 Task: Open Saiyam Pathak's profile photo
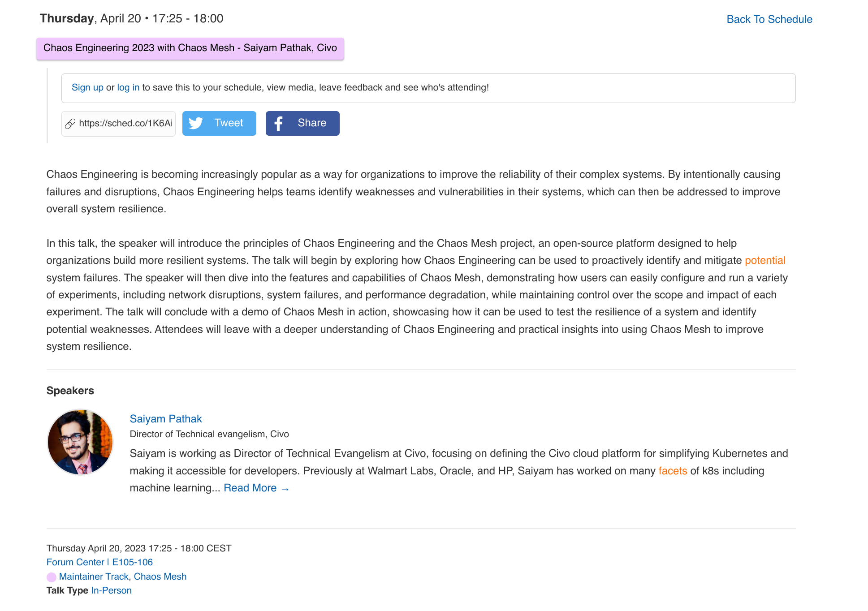(x=80, y=442)
